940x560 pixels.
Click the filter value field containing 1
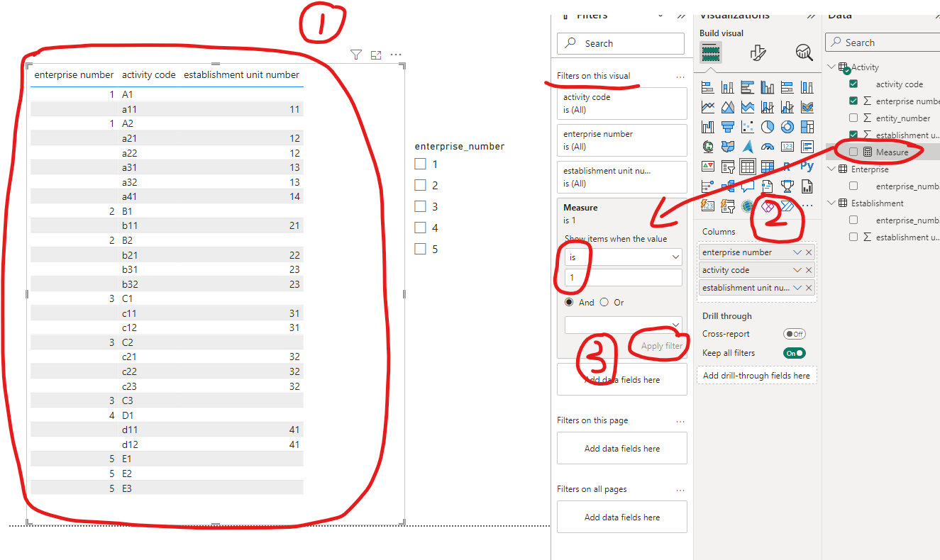(x=624, y=278)
